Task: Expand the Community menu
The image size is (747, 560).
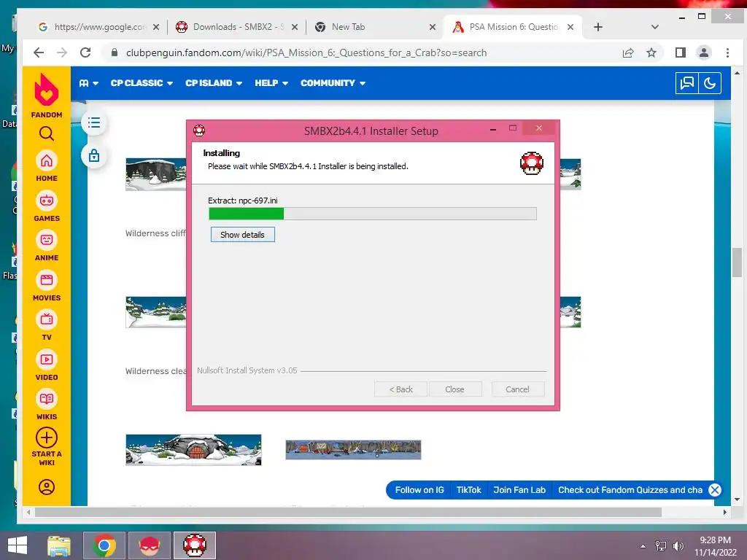Action: [x=333, y=83]
